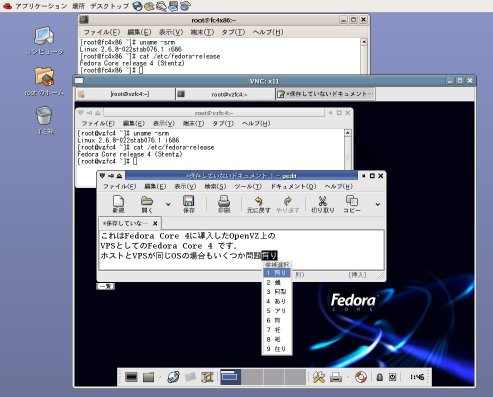Click inside the gedit text editing area
The height and width of the screenshot is (397, 493).
[241, 249]
